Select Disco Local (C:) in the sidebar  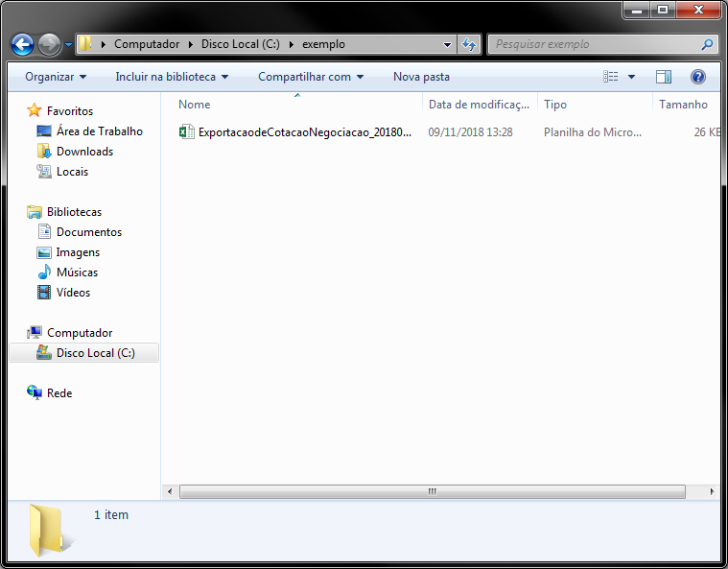click(96, 353)
